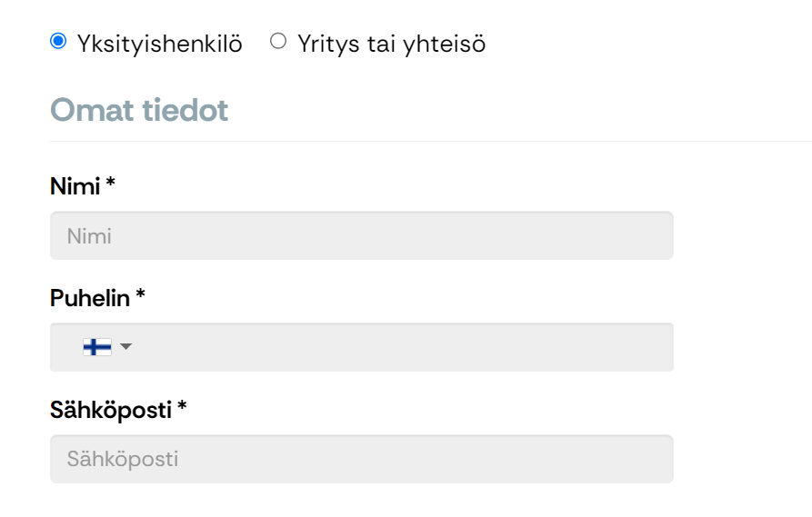Focus the Sähköposti input field

pos(362,459)
